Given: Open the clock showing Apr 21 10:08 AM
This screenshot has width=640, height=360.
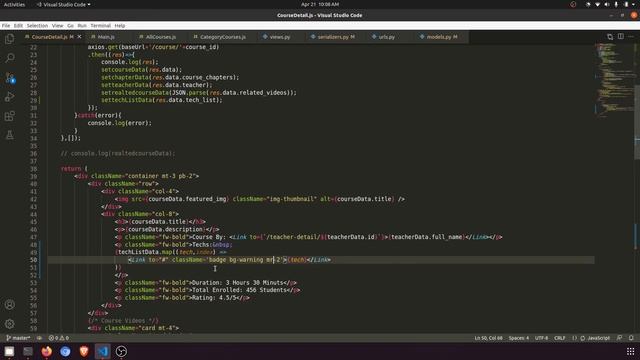Looking at the screenshot, I should pyautogui.click(x=320, y=4).
